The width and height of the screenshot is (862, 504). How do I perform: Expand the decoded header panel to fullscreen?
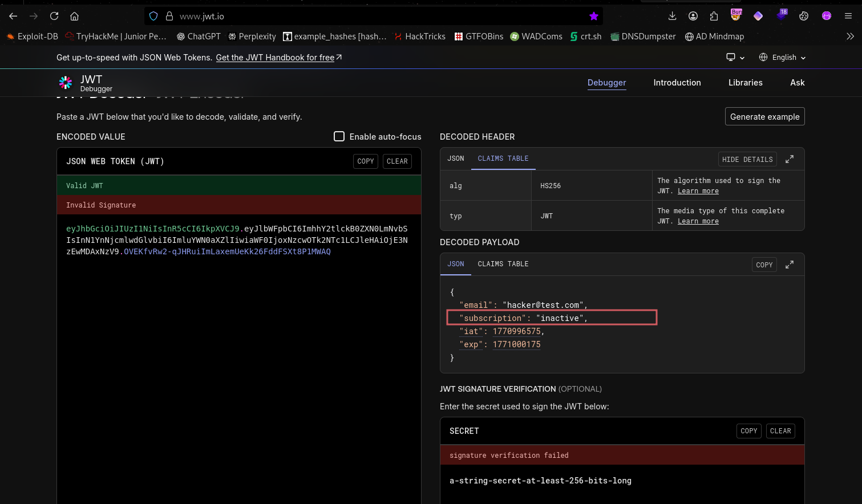pos(790,159)
